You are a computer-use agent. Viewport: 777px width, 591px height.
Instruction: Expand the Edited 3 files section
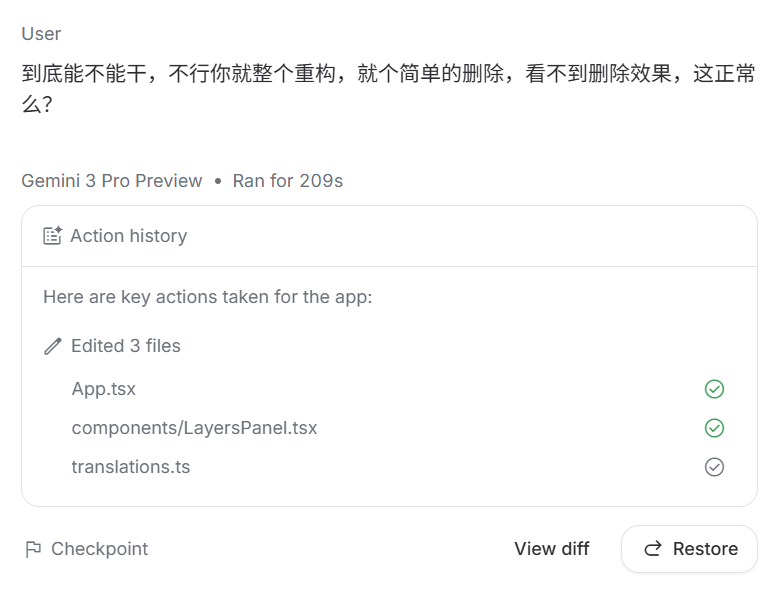click(x=126, y=346)
